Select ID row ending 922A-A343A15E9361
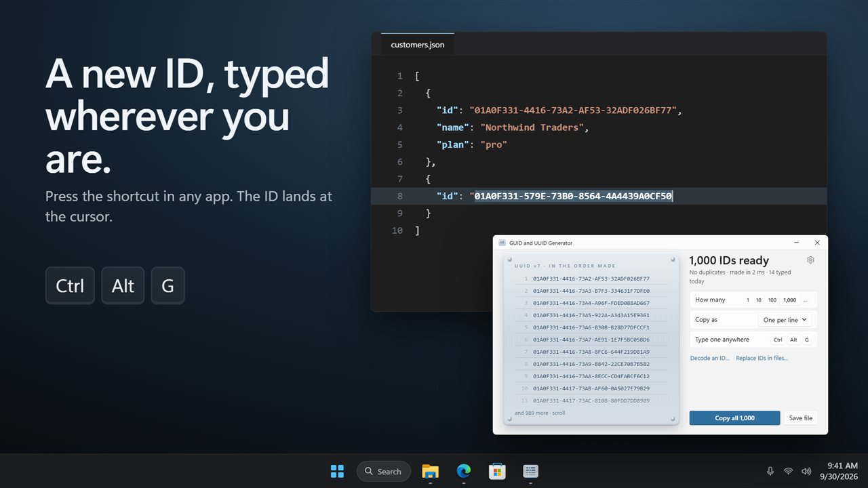The width and height of the screenshot is (868, 488). point(591,315)
